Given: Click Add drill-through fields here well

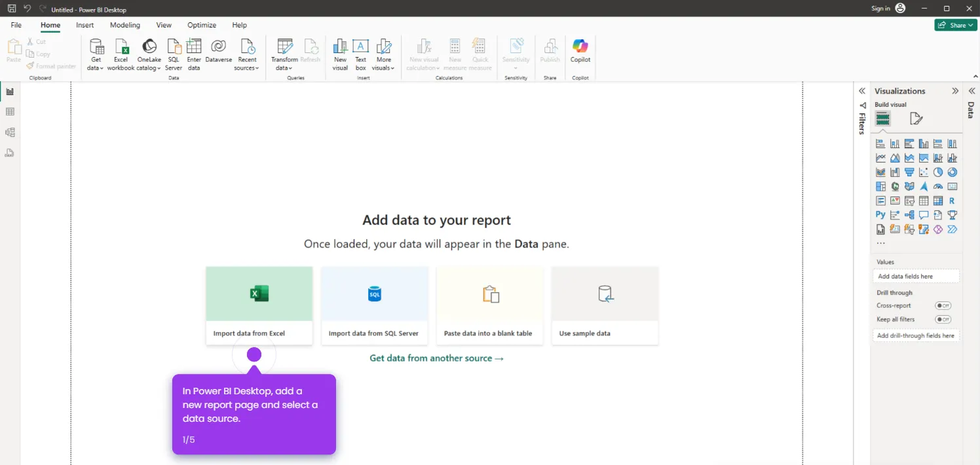Looking at the screenshot, I should 916,335.
